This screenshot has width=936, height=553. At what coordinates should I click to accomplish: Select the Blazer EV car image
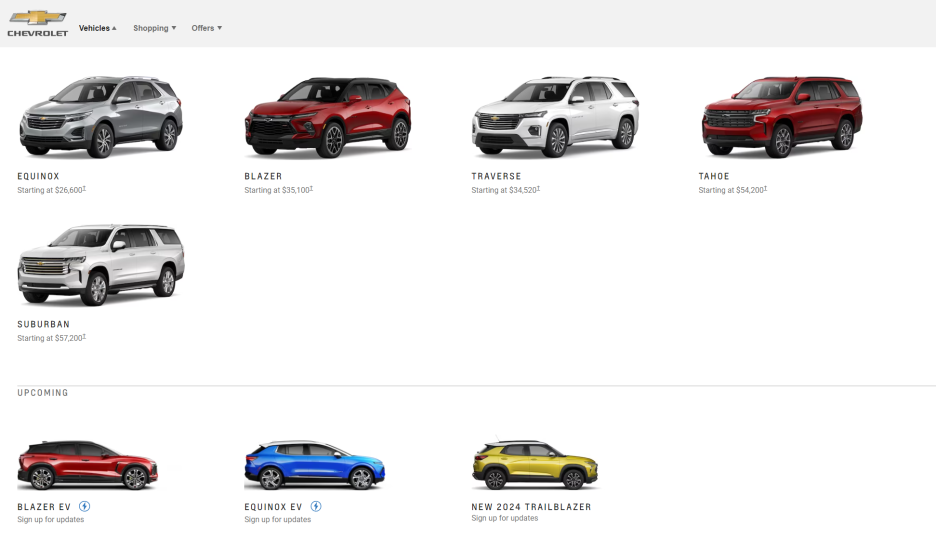point(88,465)
